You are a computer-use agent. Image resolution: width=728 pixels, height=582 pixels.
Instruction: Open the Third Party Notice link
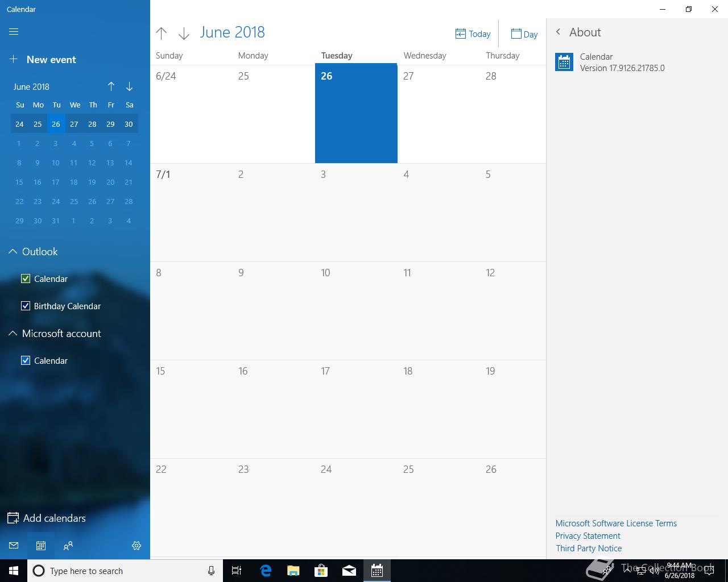click(x=589, y=548)
